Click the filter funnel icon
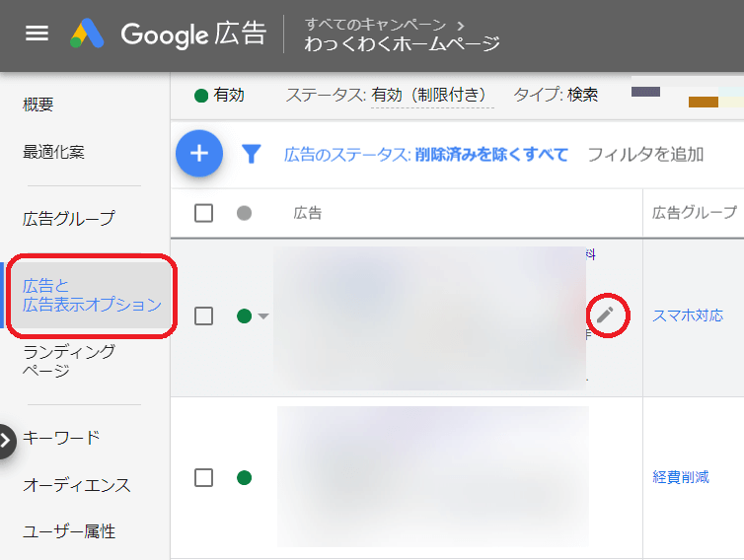744x560 pixels. (x=253, y=154)
